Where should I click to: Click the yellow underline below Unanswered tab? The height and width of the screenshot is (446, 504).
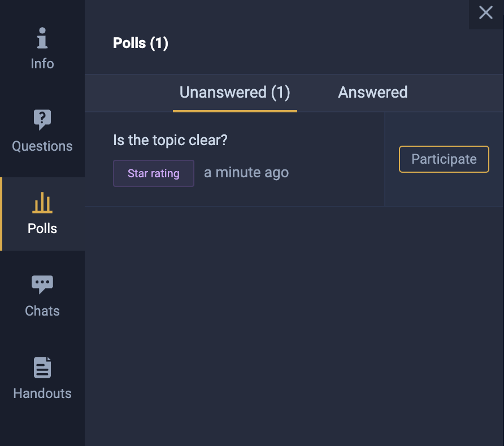[x=234, y=111]
